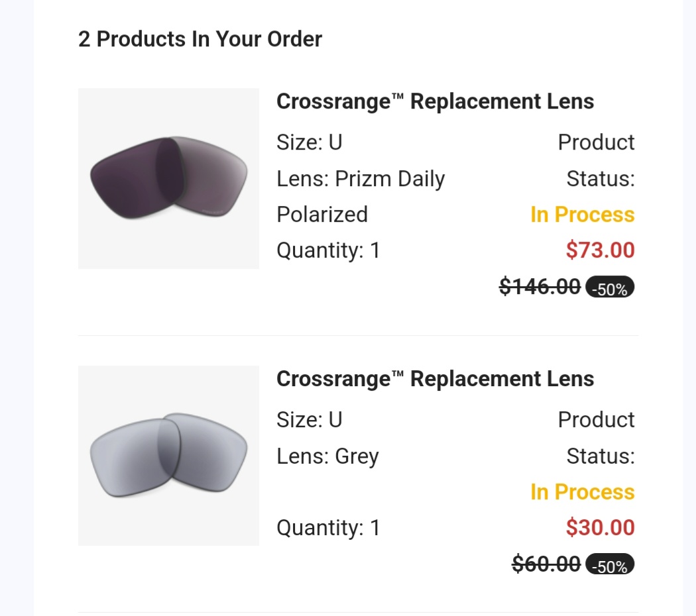Click the first Crossrange Replacement Lens title
This screenshot has height=616, width=696.
tap(435, 101)
